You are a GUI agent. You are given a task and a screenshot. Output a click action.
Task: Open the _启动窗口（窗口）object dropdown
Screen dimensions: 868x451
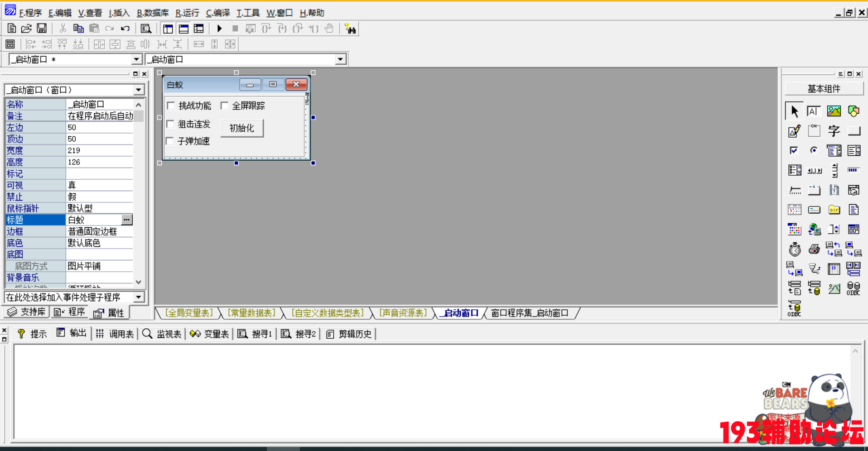pyautogui.click(x=139, y=90)
